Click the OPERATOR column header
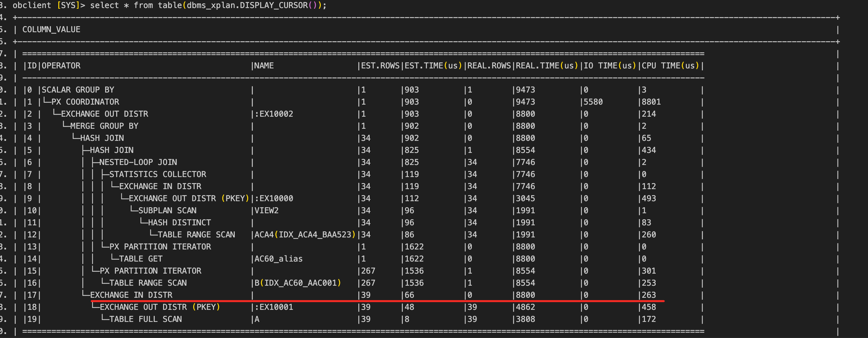The height and width of the screenshot is (338, 868). (x=61, y=66)
